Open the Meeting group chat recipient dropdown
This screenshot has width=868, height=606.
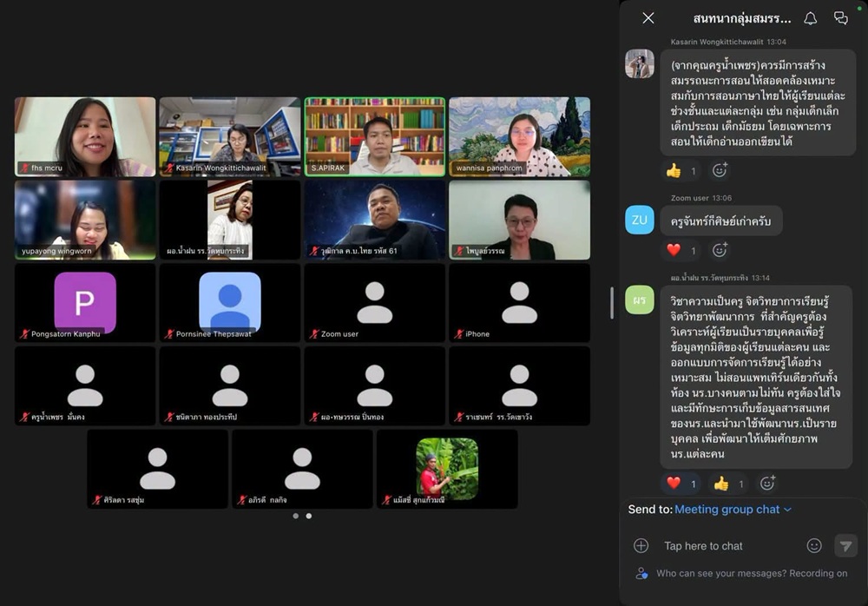point(733,509)
